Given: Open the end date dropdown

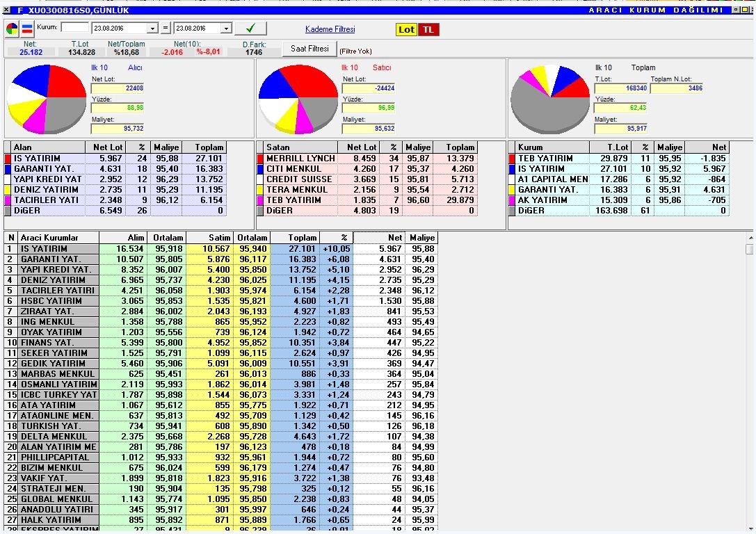Looking at the screenshot, I should coord(226,29).
